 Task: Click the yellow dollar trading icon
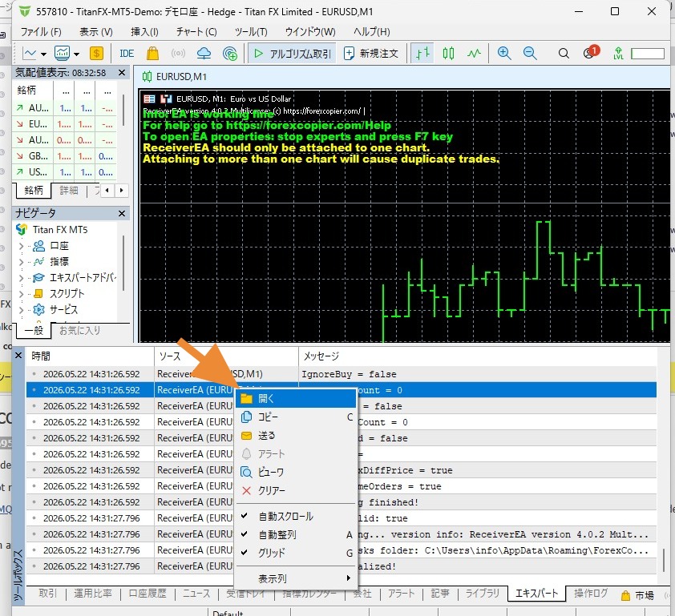click(96, 54)
